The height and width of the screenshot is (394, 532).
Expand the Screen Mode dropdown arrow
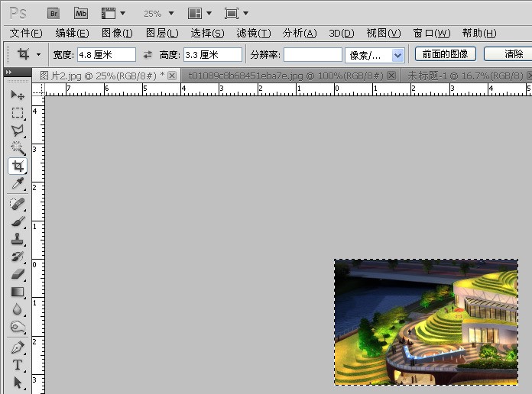point(245,14)
